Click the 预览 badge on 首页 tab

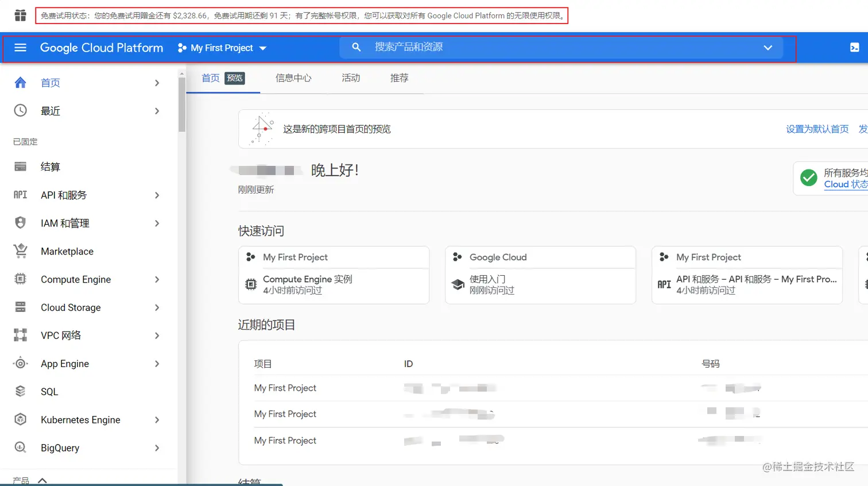point(235,78)
